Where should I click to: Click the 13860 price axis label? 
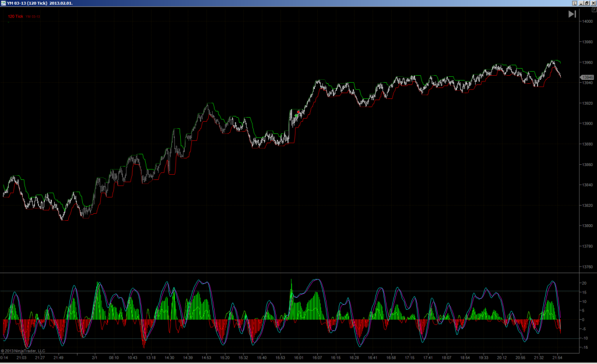588,165
